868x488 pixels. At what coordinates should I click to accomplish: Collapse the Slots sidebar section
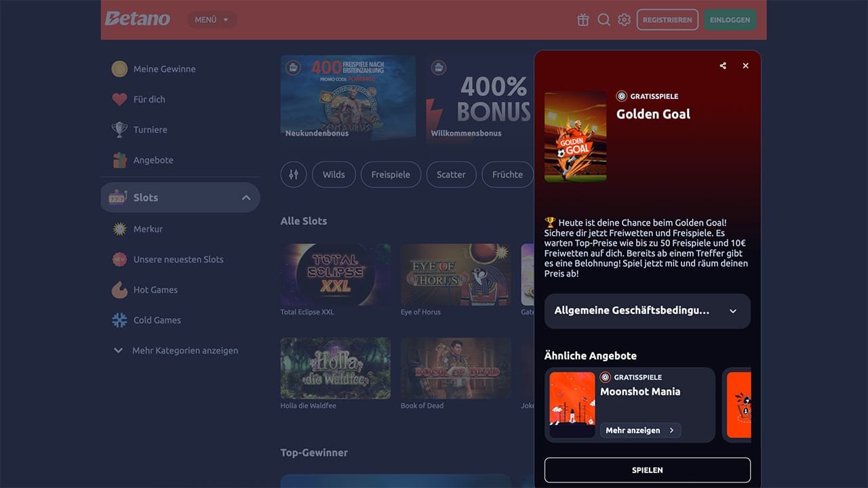[246, 198]
